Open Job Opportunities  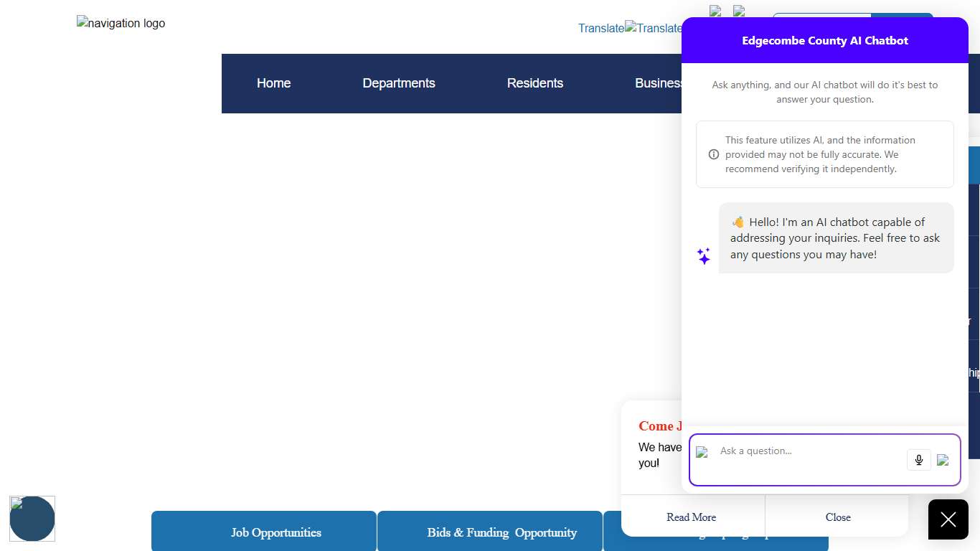tap(275, 532)
